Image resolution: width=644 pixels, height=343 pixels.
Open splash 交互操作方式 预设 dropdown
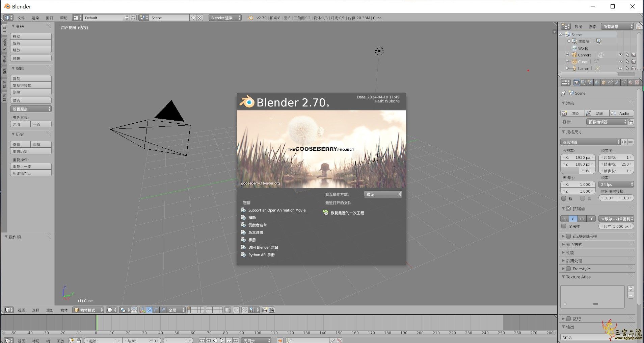[383, 194]
